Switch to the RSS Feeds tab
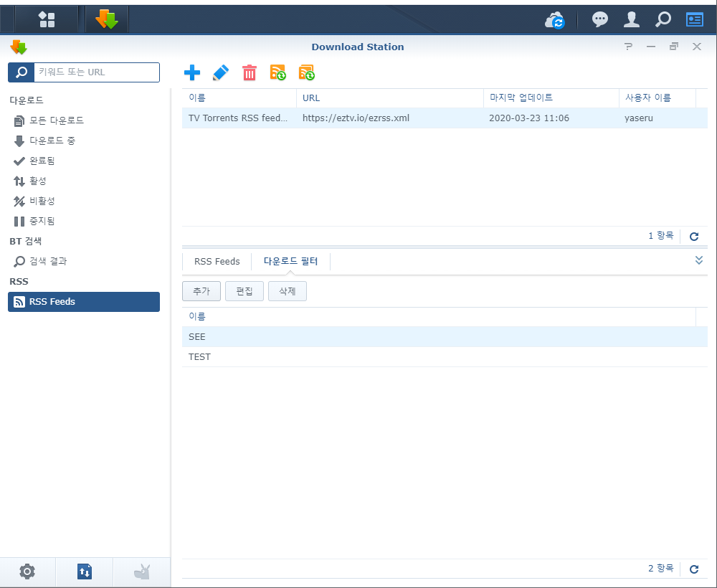The image size is (717, 588). point(217,262)
